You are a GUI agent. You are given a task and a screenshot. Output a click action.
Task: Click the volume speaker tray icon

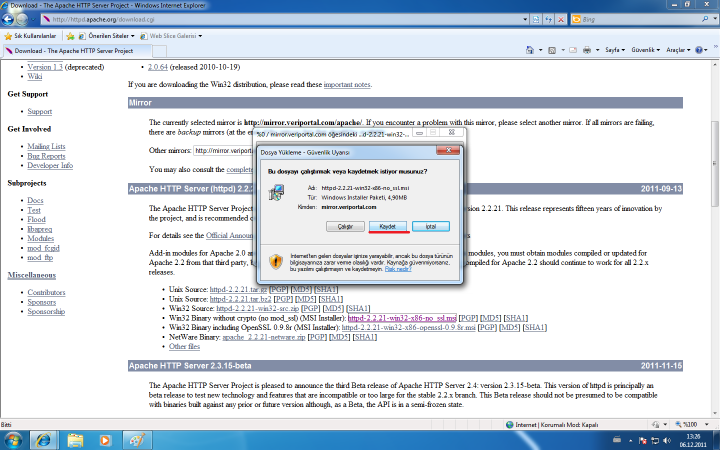click(x=667, y=441)
